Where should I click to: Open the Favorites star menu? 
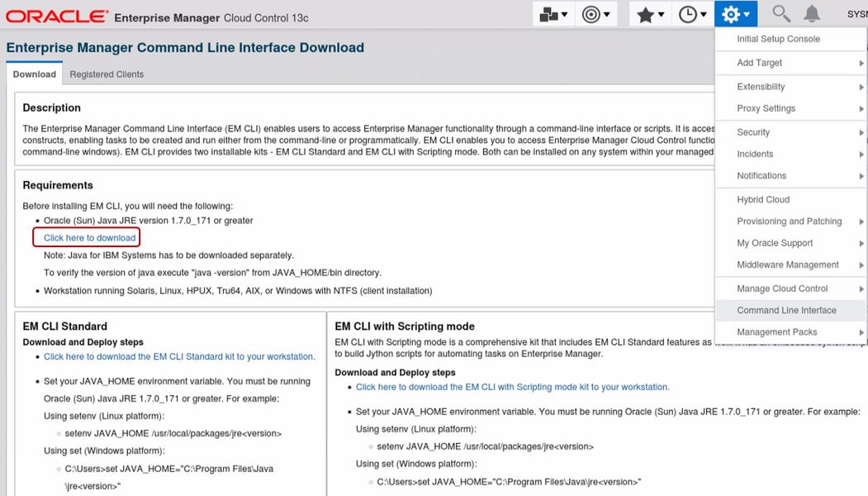pos(650,14)
